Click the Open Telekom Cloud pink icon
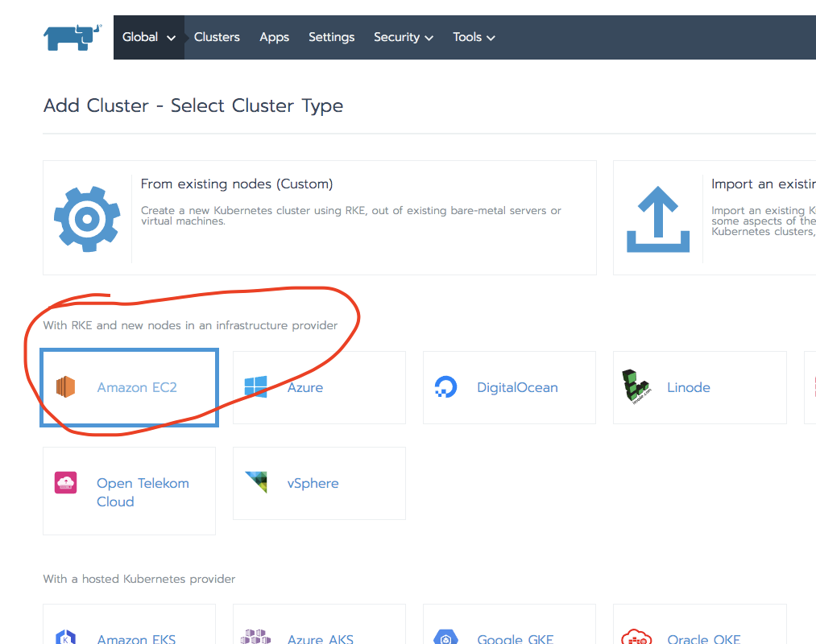The width and height of the screenshot is (816, 644). (65, 482)
